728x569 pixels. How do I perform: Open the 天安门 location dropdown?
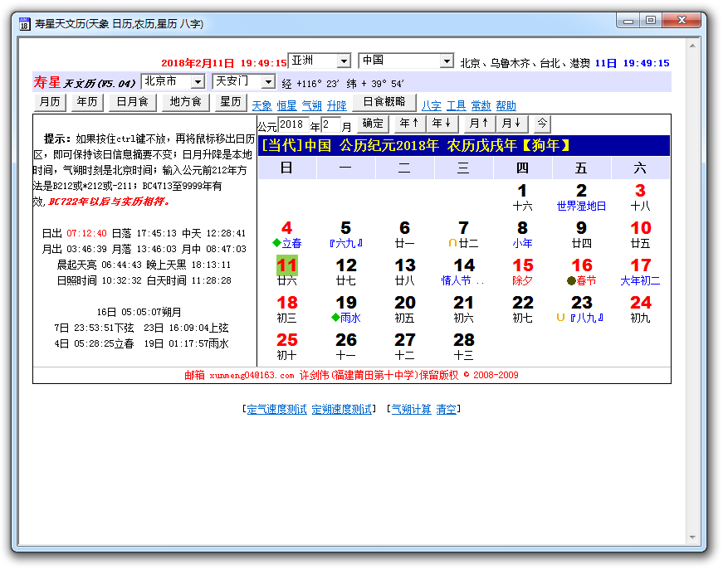[x=267, y=82]
